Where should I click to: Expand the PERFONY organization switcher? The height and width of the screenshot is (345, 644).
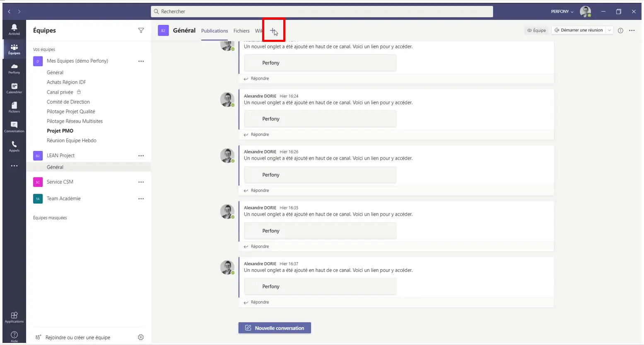click(x=562, y=12)
